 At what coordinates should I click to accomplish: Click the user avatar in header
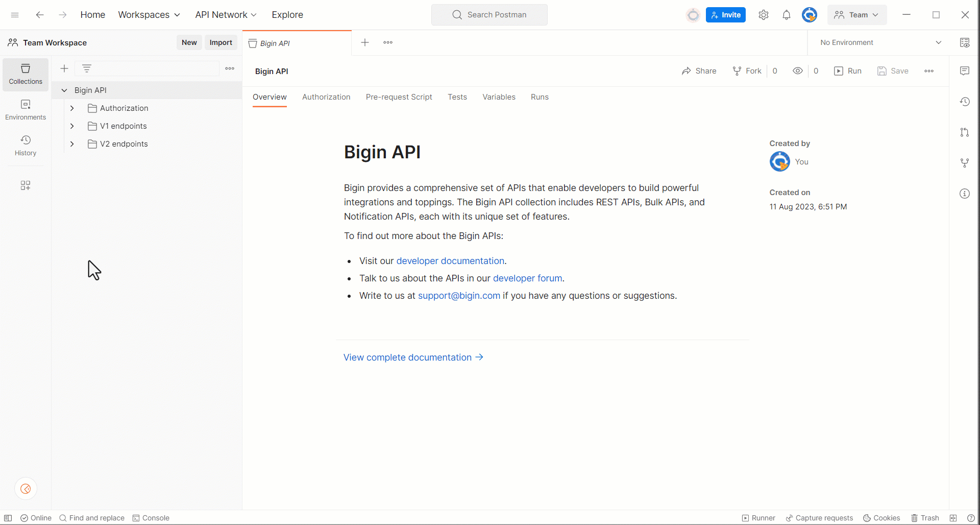(x=810, y=15)
